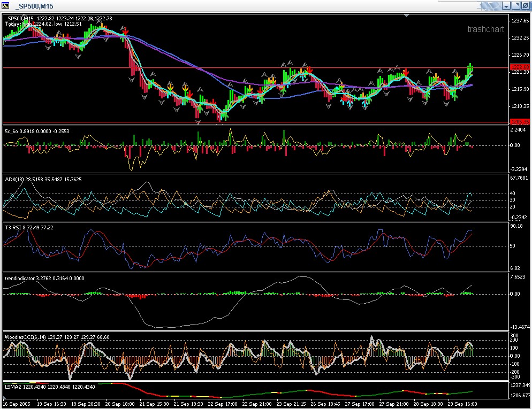Click the '29 Sep 16:00' time axis label
532x409 pixels.
pos(462,404)
